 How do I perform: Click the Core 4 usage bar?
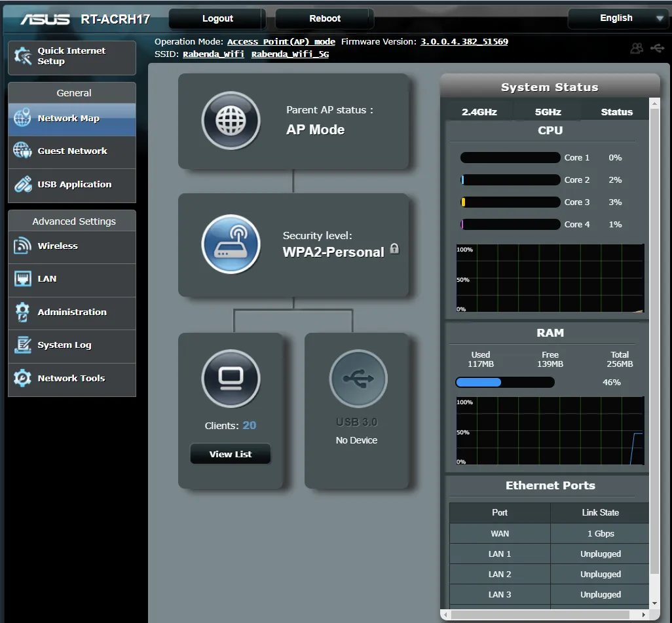click(x=510, y=224)
